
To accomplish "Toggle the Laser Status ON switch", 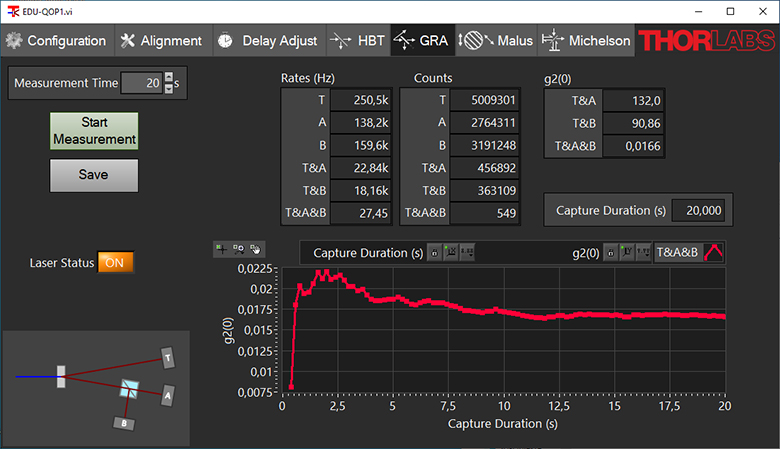I will click(x=115, y=262).
